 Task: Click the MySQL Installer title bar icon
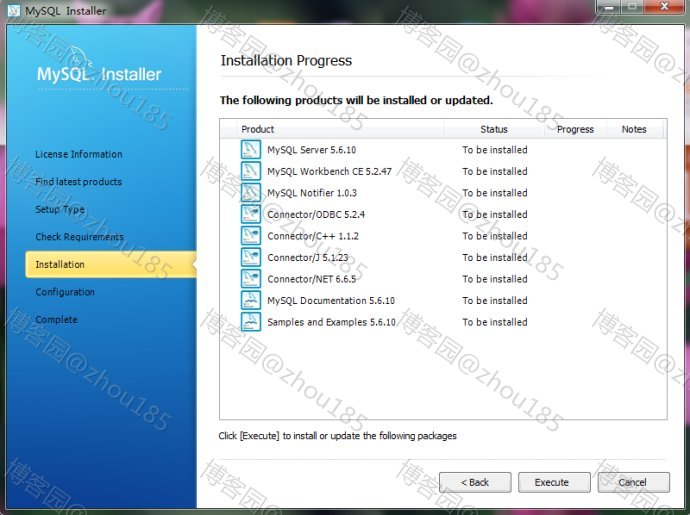tap(14, 10)
